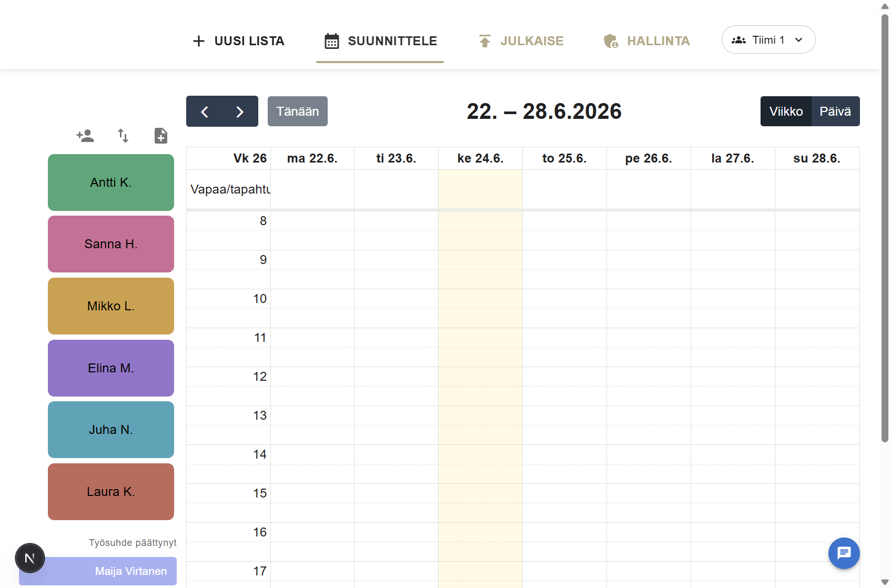Viewport: 891px width, 588px height.
Task: Select employee card Juha N.
Action: (x=111, y=430)
